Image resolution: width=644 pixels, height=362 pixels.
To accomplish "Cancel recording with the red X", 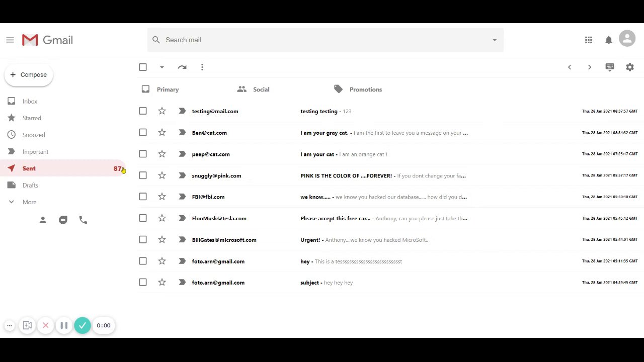I will coord(46,326).
